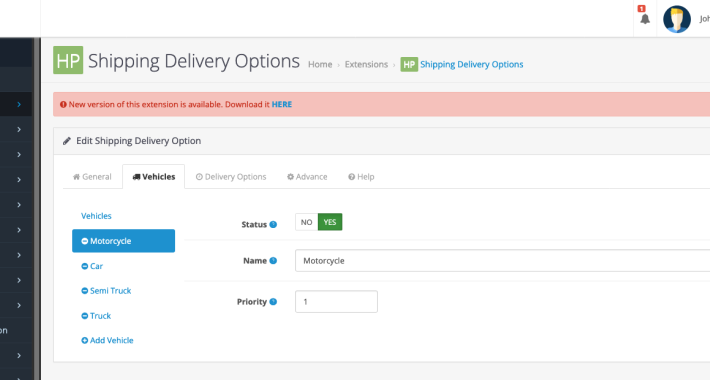Go to Home breadcrumb
The width and height of the screenshot is (710, 380).
pos(320,64)
